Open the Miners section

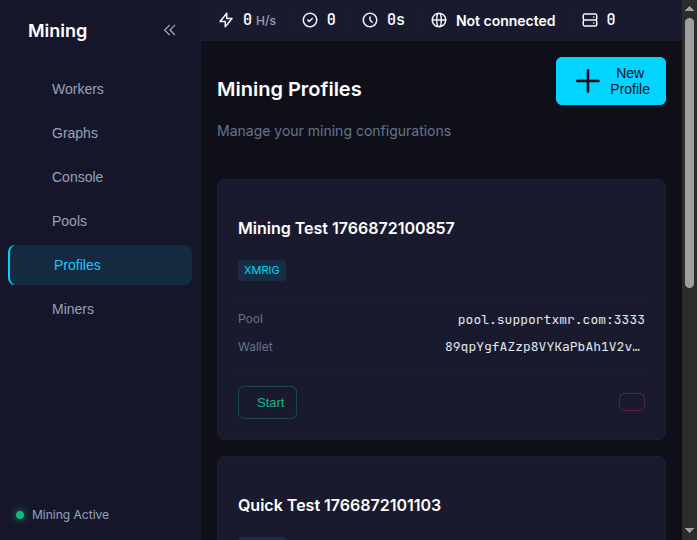pos(73,309)
